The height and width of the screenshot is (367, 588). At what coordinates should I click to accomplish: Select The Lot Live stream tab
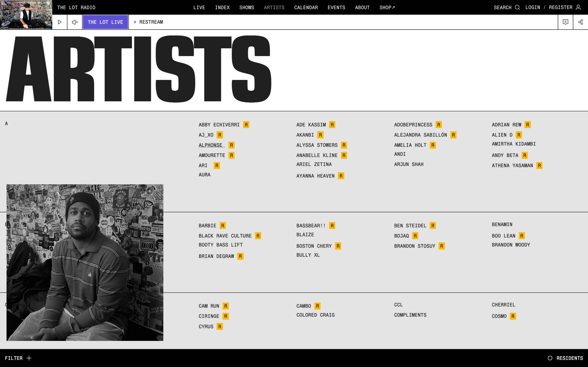click(105, 22)
